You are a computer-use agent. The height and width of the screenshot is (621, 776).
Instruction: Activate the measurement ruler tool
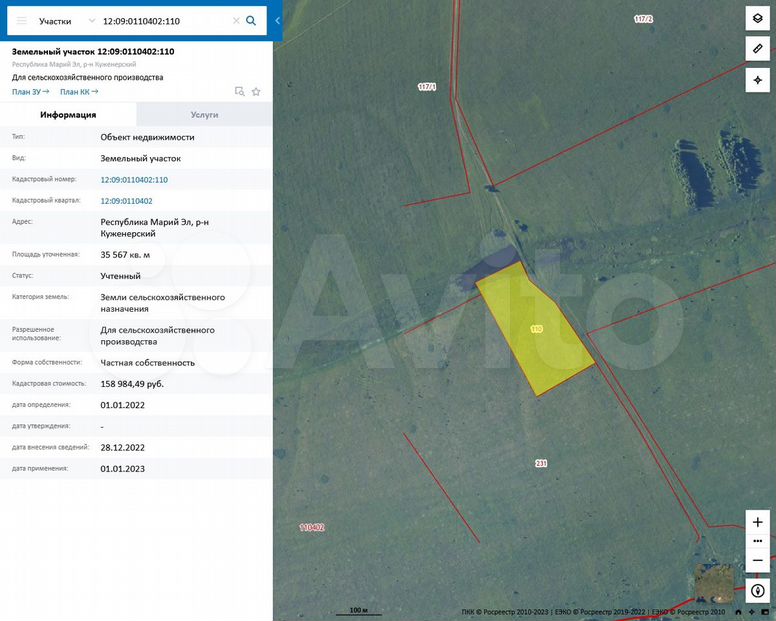[757, 49]
